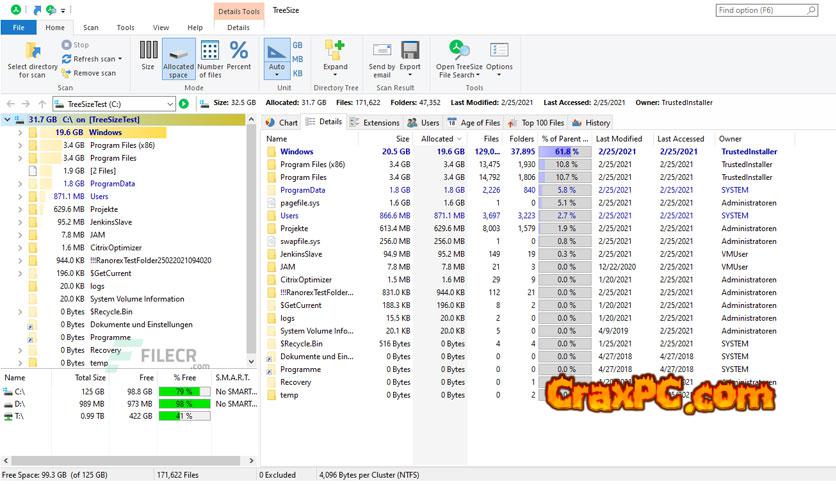Expand the Windows folder in tree

(20, 132)
